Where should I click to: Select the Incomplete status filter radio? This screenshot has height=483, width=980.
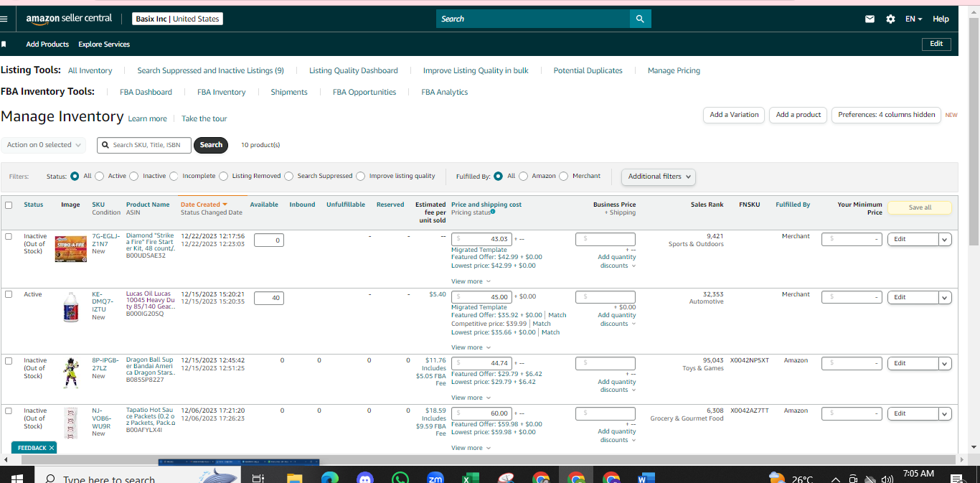(x=174, y=176)
